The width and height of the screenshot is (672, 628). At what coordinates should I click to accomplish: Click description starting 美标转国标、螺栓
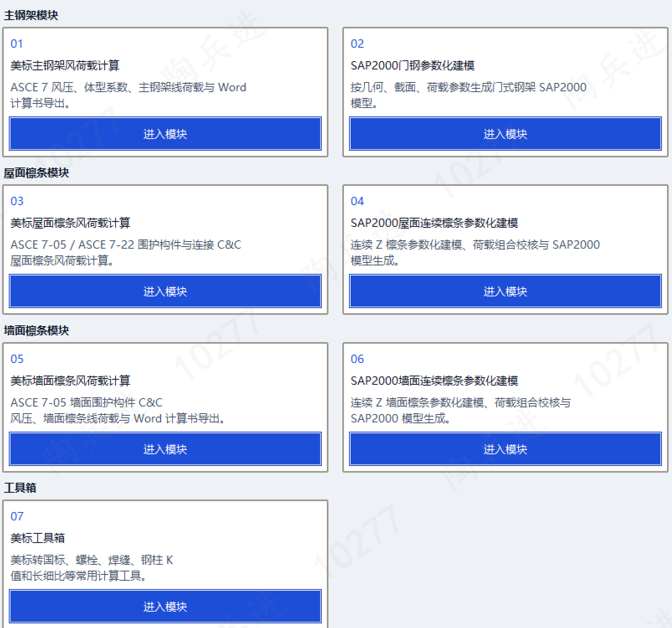[92, 568]
